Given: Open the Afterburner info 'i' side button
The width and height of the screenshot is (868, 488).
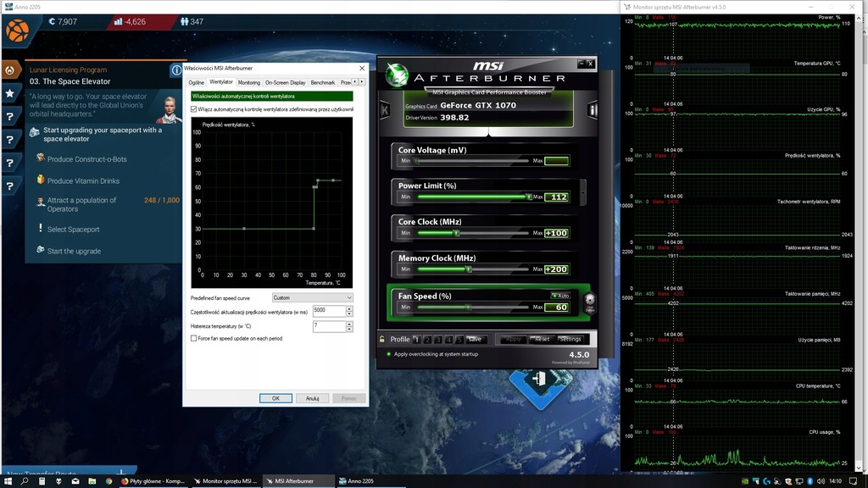Looking at the screenshot, I should point(592,110).
